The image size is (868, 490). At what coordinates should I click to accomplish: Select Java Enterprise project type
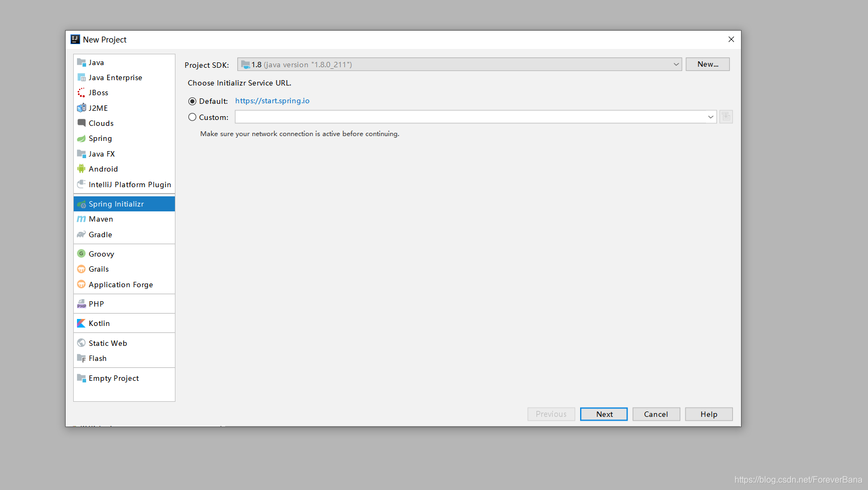[x=115, y=77]
